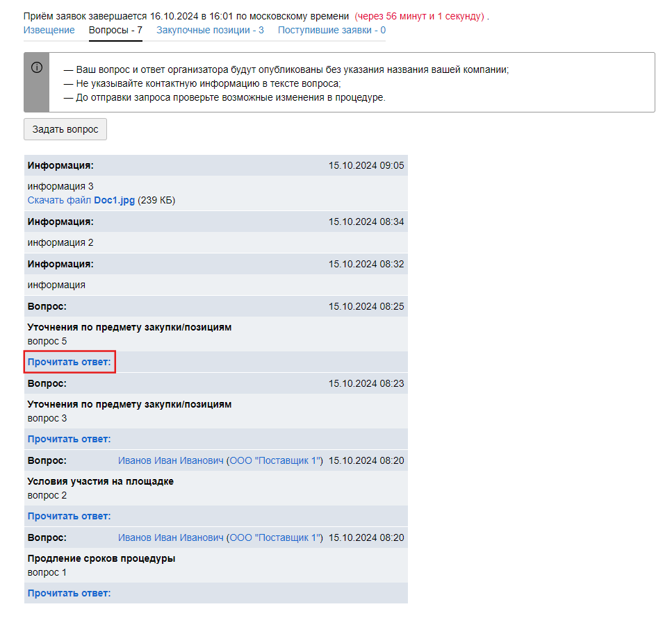Screen dimensions: 672x618
Task: Show the answer for вопрос 1
Action: point(69,593)
